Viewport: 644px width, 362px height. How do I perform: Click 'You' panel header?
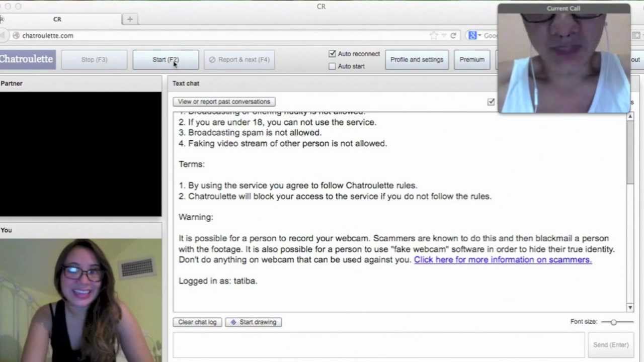(6, 230)
